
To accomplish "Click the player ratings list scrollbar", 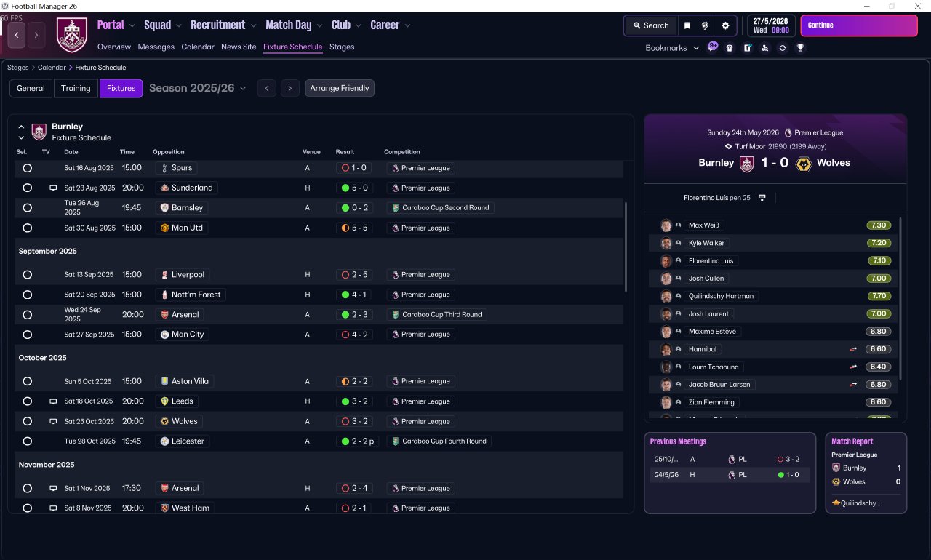I will pyautogui.click(x=900, y=298).
